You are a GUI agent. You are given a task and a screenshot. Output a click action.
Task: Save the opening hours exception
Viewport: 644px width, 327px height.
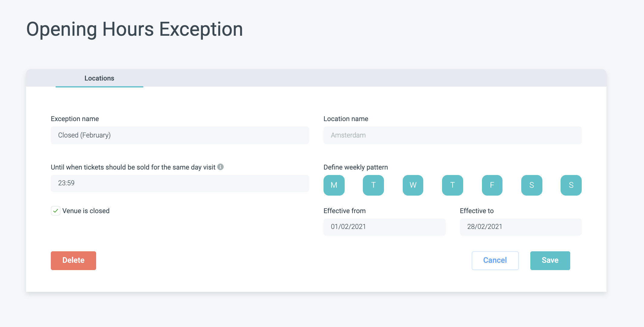[550, 260]
